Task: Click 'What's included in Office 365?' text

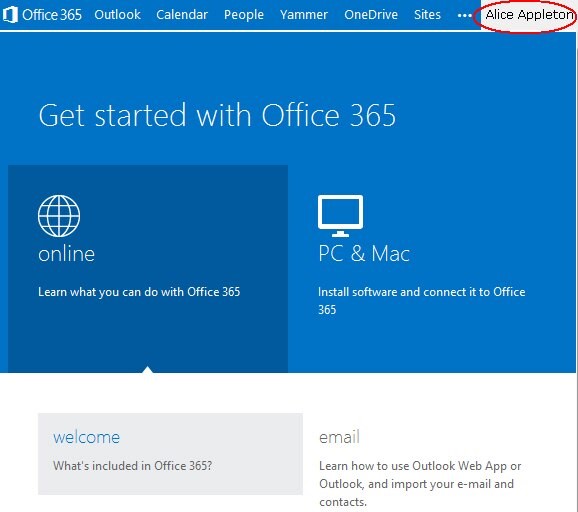Action: point(132,466)
